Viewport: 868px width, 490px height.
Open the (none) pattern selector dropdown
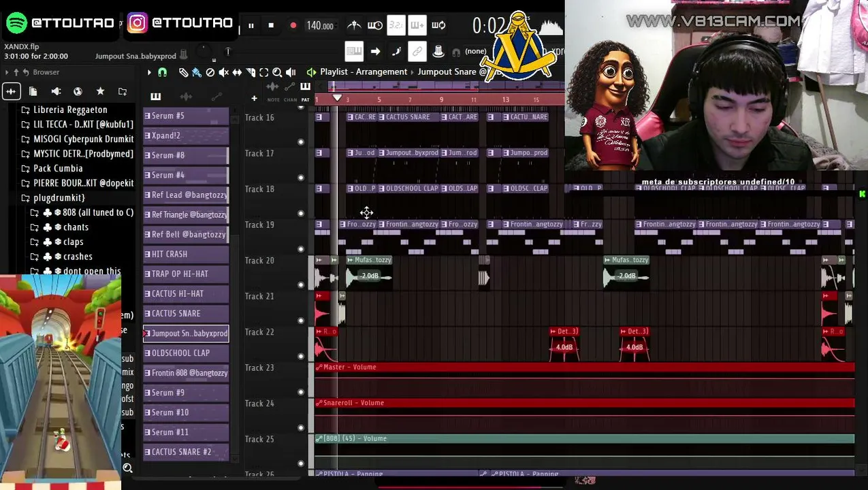475,51
